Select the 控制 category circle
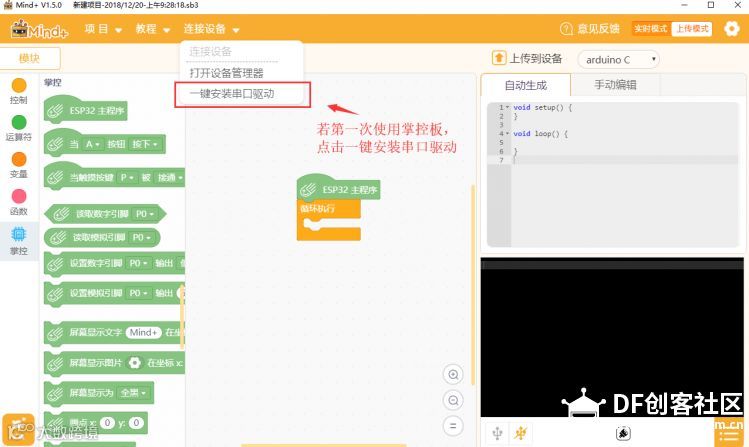Screen dimensions: 749x447 point(19,85)
